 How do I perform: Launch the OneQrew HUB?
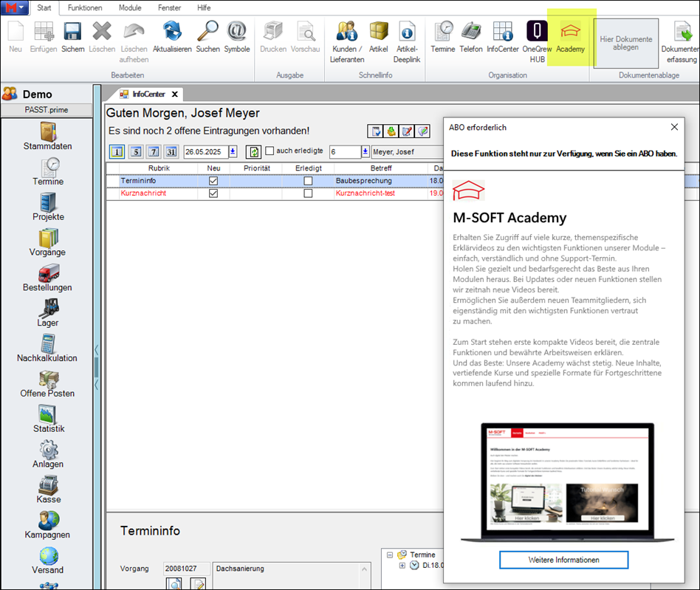tap(537, 42)
